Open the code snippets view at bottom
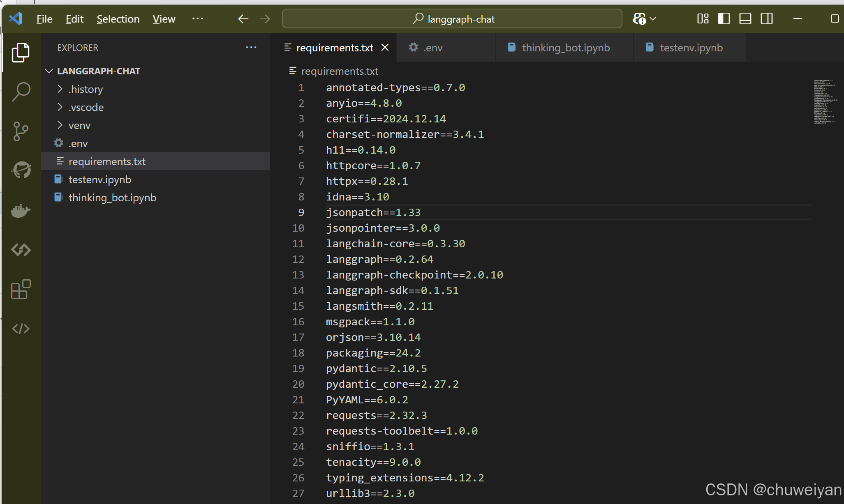Viewport: 844px width, 504px height. pyautogui.click(x=21, y=328)
